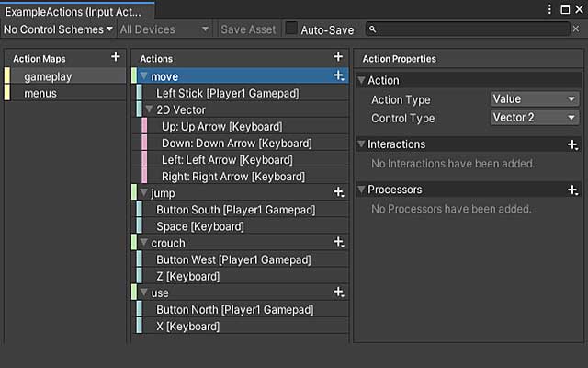Viewport: 588px width, 368px height.
Task: Add binding to the jump action
Action: 339,192
